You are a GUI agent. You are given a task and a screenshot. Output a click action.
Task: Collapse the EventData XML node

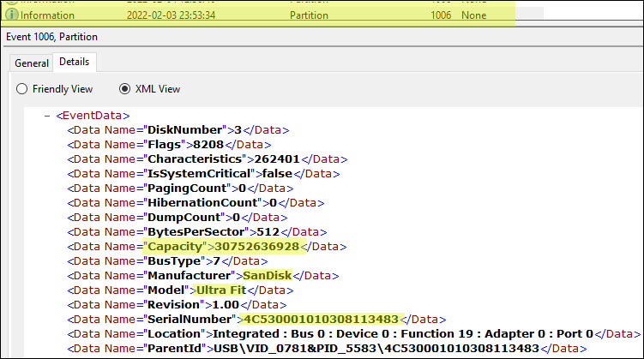click(47, 115)
